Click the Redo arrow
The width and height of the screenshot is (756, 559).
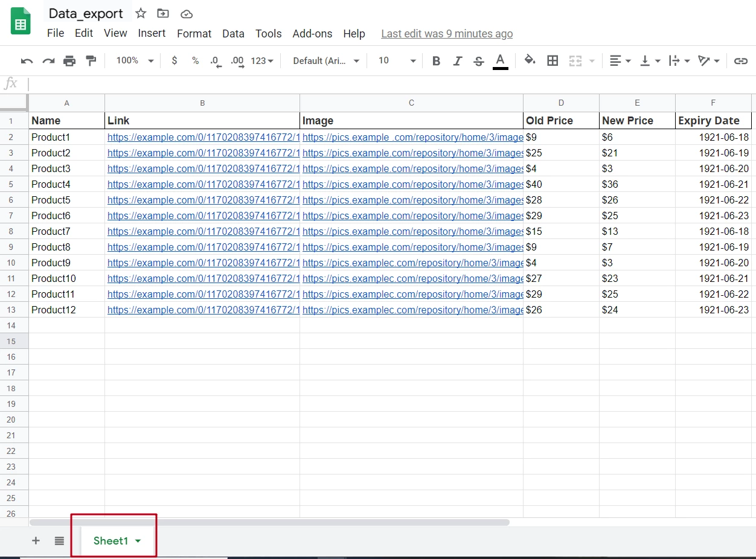pyautogui.click(x=48, y=61)
